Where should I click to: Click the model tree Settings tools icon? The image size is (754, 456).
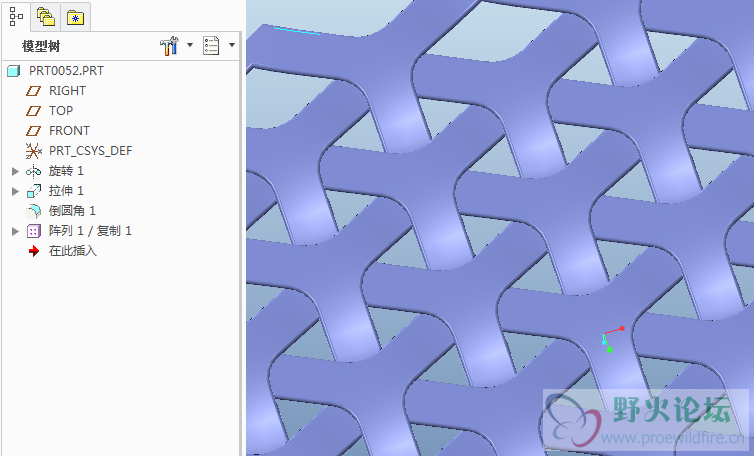(169, 46)
